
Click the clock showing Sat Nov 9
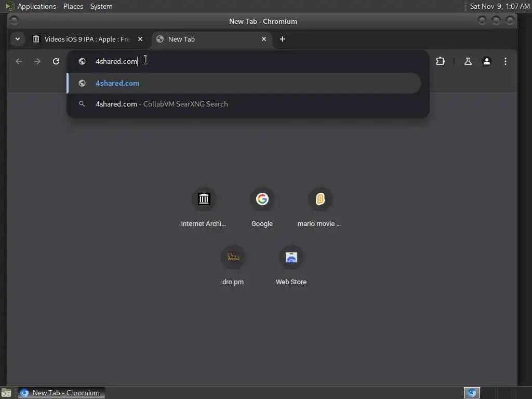pos(499,6)
